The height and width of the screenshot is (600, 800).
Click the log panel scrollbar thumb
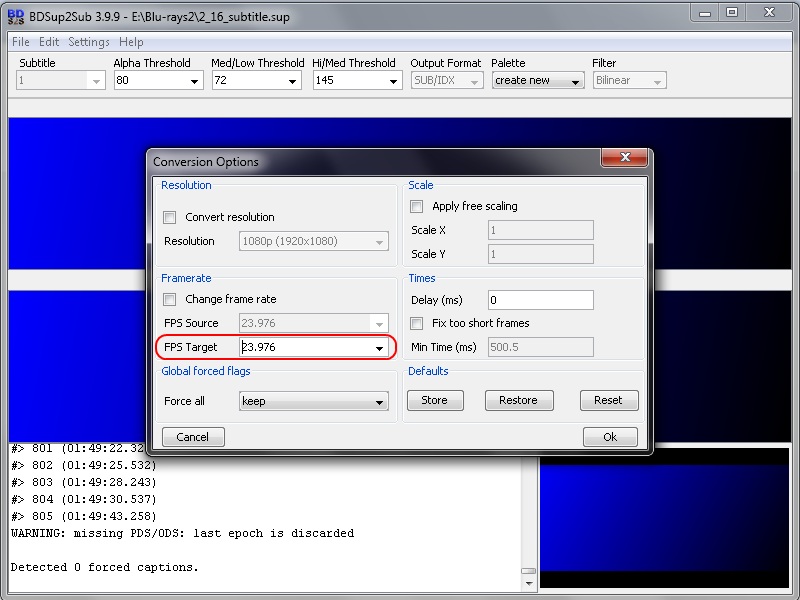pyautogui.click(x=529, y=571)
